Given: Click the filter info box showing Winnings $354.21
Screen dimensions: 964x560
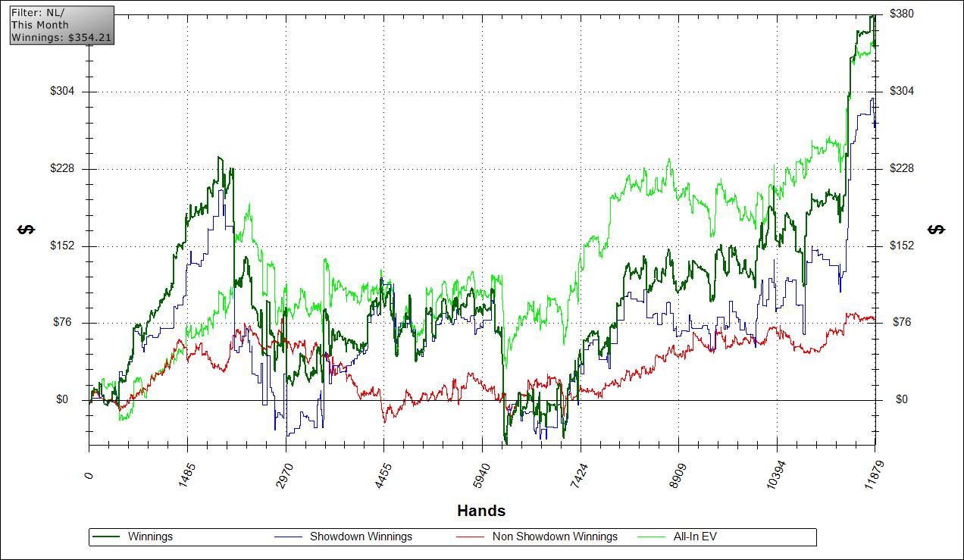Looking at the screenshot, I should pyautogui.click(x=62, y=25).
